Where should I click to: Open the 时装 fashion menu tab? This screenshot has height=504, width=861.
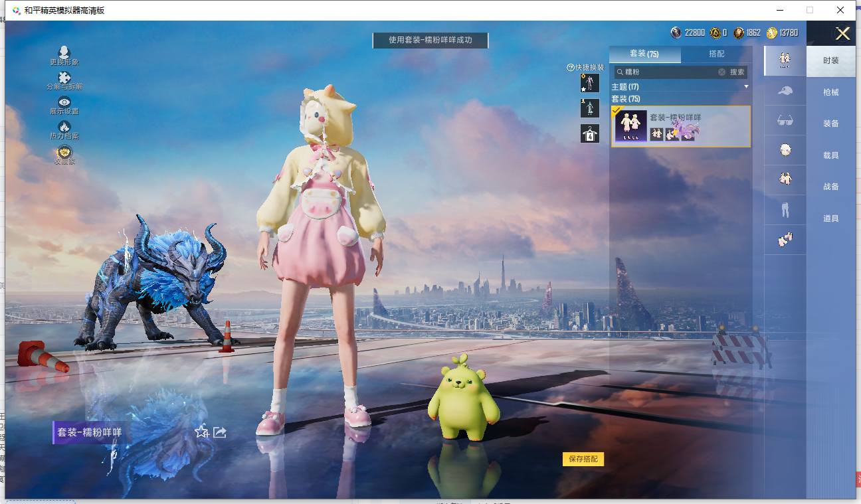pos(831,60)
